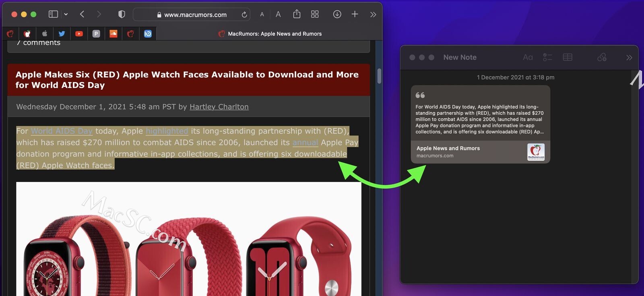Open the SoundCloud pinned tab
The width and height of the screenshot is (644, 296).
114,34
